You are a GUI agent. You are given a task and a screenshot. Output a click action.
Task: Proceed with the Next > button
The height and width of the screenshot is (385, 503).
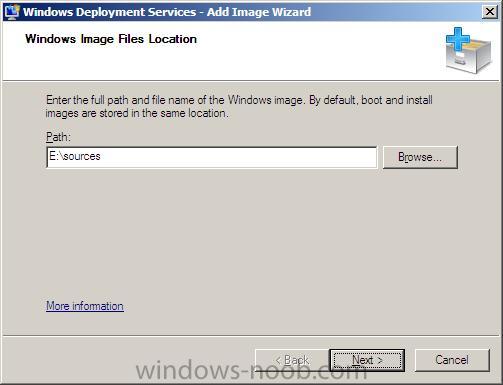click(x=367, y=360)
